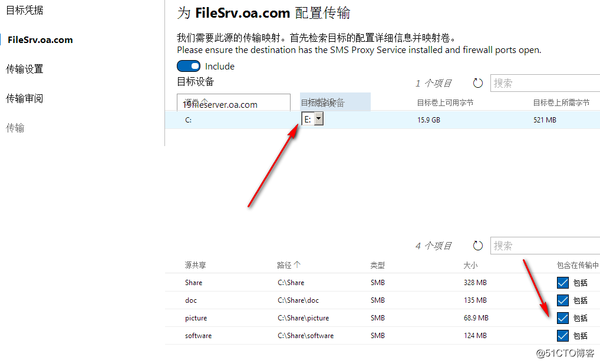Click the 521 MB required bytes cell

click(545, 120)
